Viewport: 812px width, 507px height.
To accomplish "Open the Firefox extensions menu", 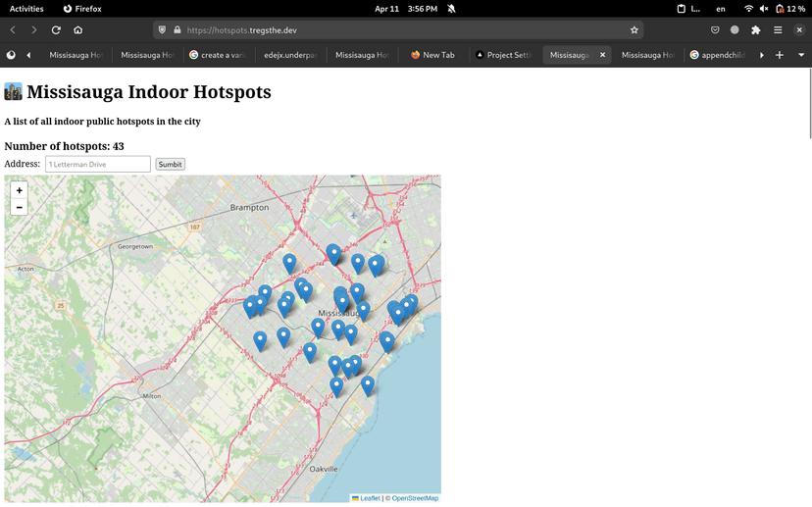I will (x=756, y=30).
